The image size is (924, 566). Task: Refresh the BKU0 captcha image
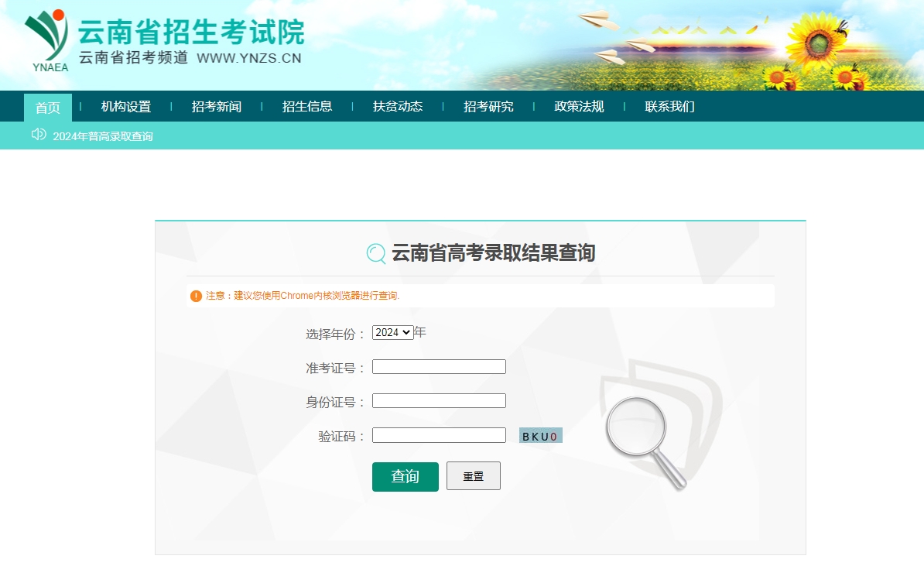(540, 436)
